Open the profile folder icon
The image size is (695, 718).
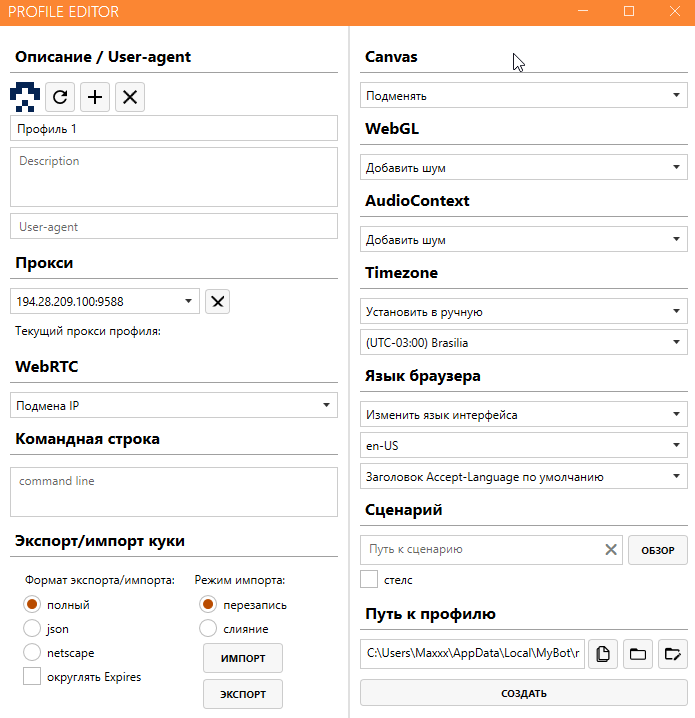pos(638,654)
